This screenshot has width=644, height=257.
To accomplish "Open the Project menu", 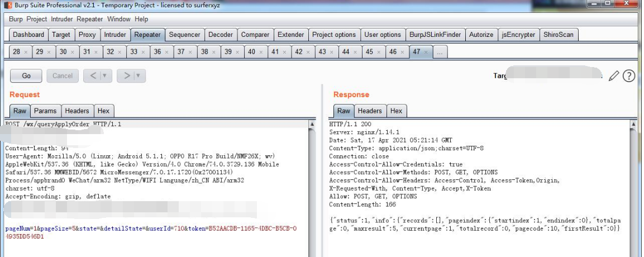I will coord(37,20).
